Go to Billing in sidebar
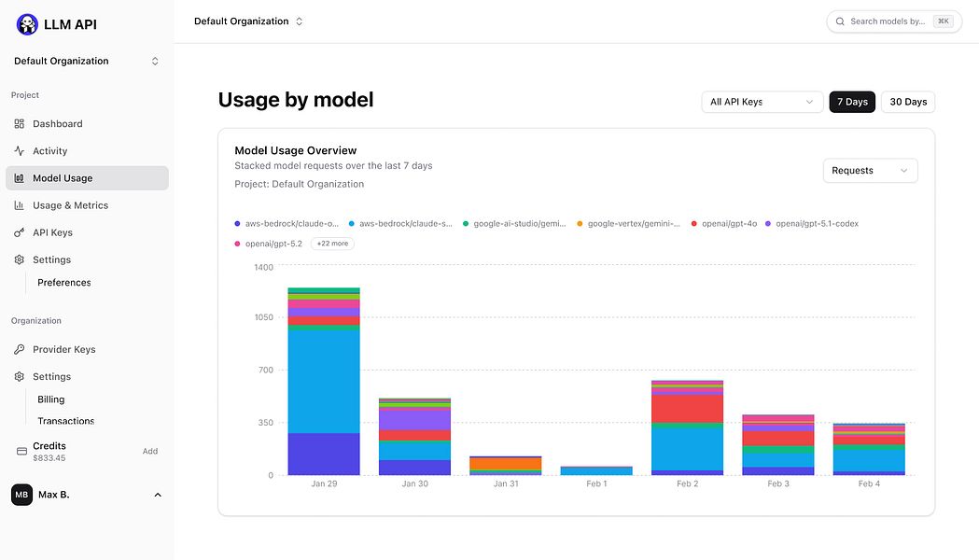The height and width of the screenshot is (560, 979). (x=51, y=399)
